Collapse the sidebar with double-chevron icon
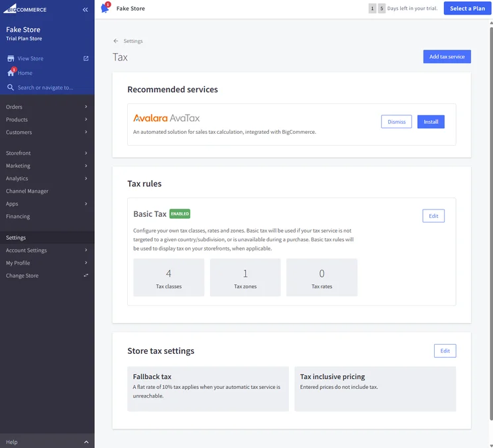Viewport: 493px width, 448px height. click(x=85, y=10)
